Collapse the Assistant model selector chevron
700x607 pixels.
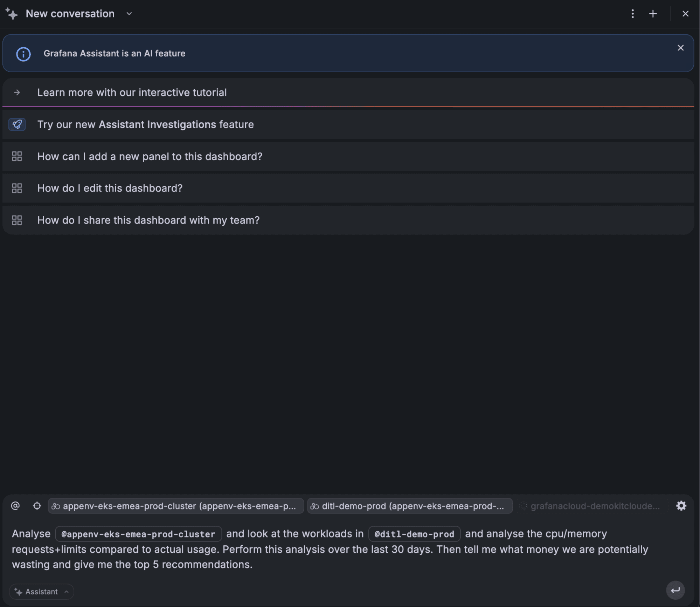click(66, 592)
